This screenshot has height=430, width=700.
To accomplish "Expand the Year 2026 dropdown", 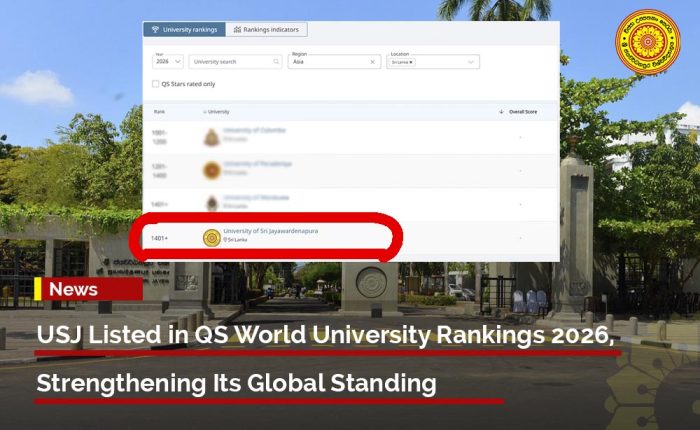I will (x=168, y=61).
